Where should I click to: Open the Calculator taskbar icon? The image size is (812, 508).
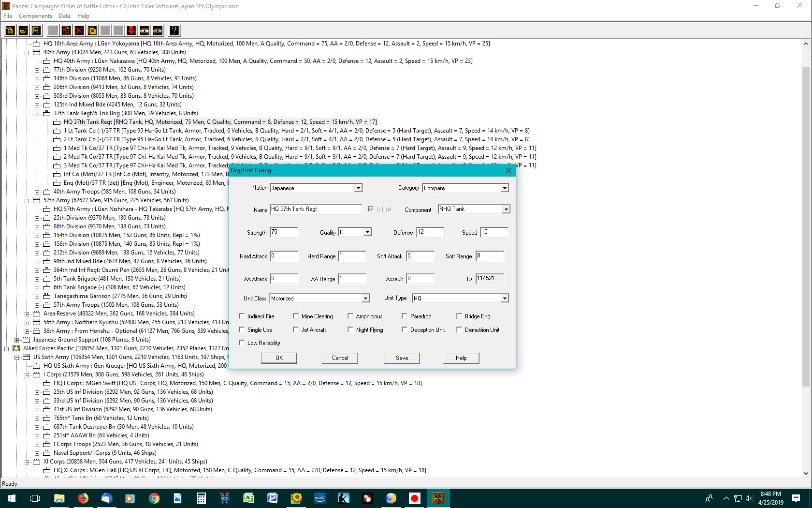pos(202,498)
